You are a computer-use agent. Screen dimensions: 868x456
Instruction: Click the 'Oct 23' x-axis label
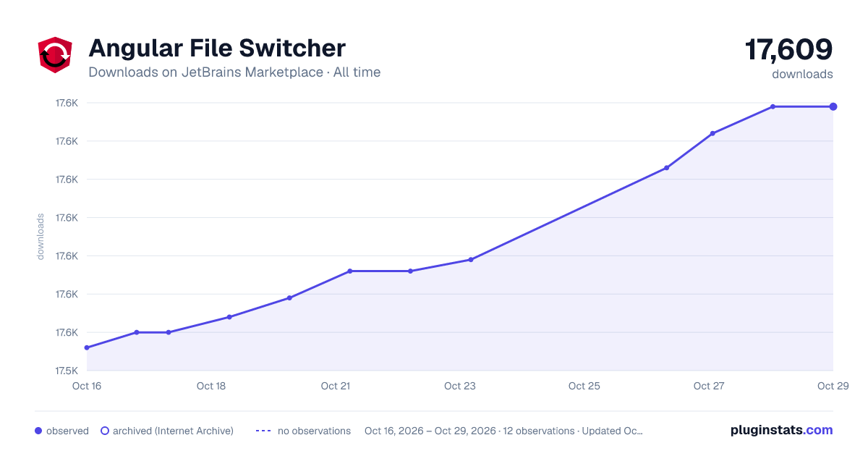pyautogui.click(x=460, y=386)
